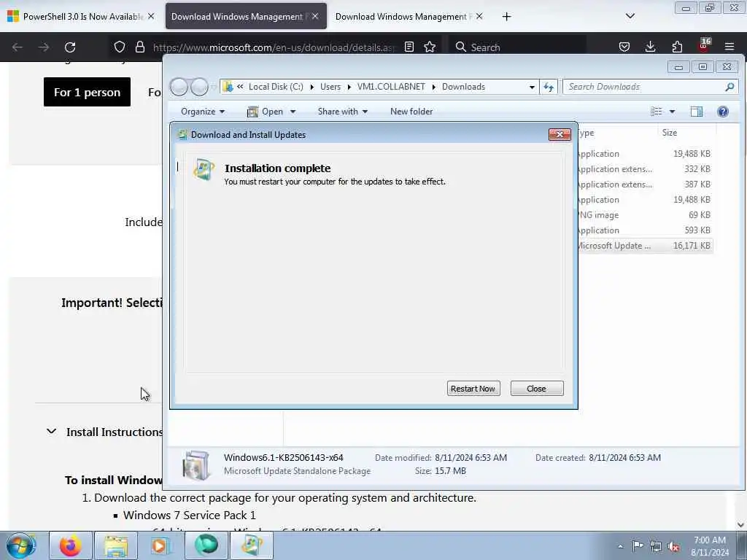The height and width of the screenshot is (560, 747).
Task: Expand the Open dropdown arrow
Action: (293, 112)
